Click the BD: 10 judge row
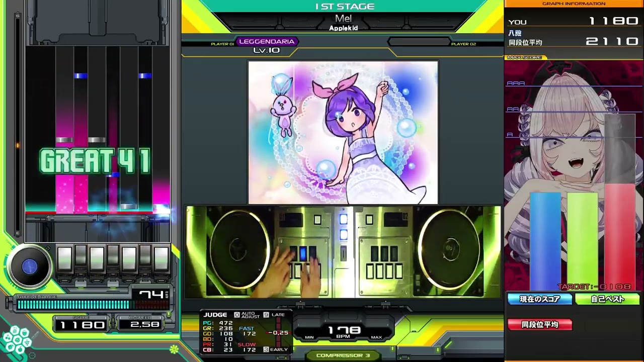Viewport: 644px width, 362px height. (218, 339)
